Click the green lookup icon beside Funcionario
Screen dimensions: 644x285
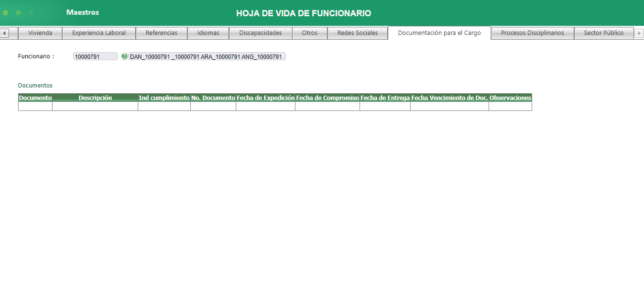click(125, 56)
